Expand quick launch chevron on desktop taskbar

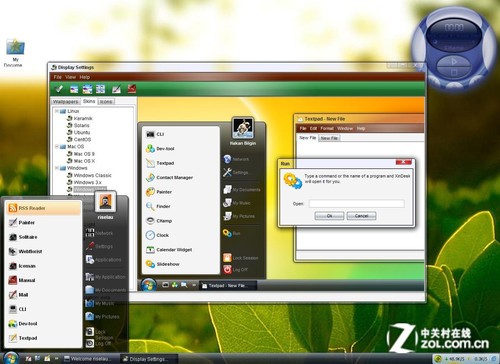coord(56,358)
